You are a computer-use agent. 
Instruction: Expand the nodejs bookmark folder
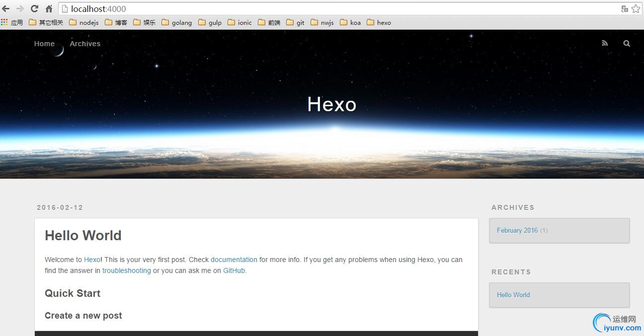[83, 22]
